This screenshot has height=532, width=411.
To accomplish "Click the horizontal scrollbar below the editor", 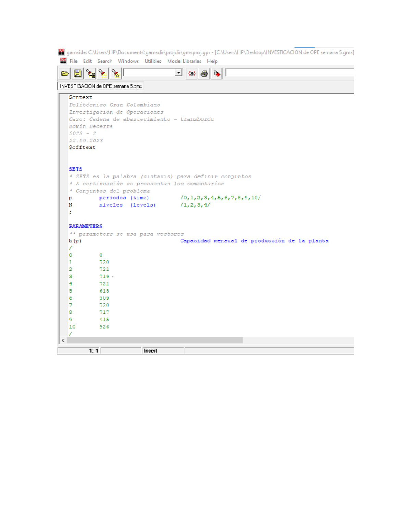I will [155, 340].
